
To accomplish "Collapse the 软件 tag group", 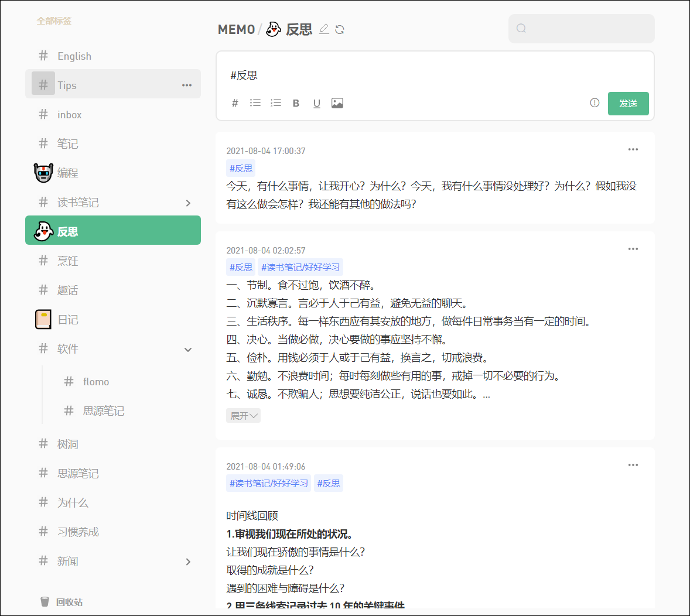I will click(188, 350).
